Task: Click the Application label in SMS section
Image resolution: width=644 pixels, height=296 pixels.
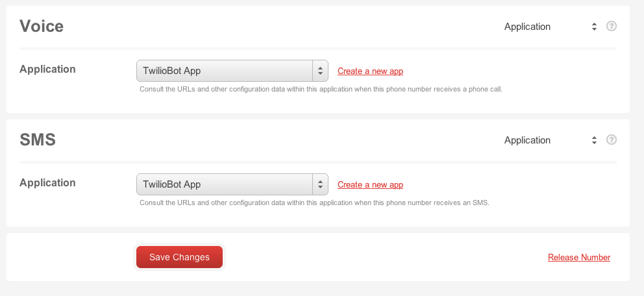Action: [47, 182]
